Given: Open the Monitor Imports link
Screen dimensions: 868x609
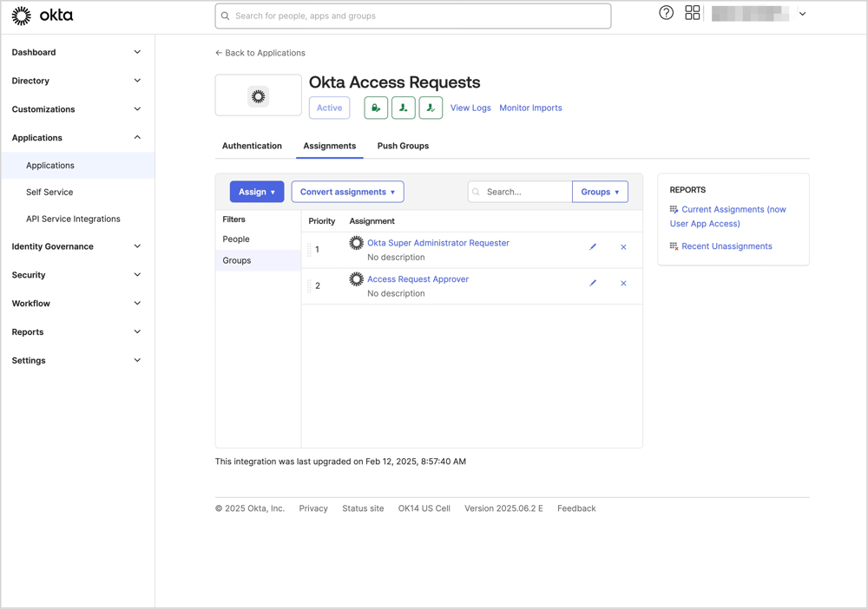Looking at the screenshot, I should coord(530,108).
